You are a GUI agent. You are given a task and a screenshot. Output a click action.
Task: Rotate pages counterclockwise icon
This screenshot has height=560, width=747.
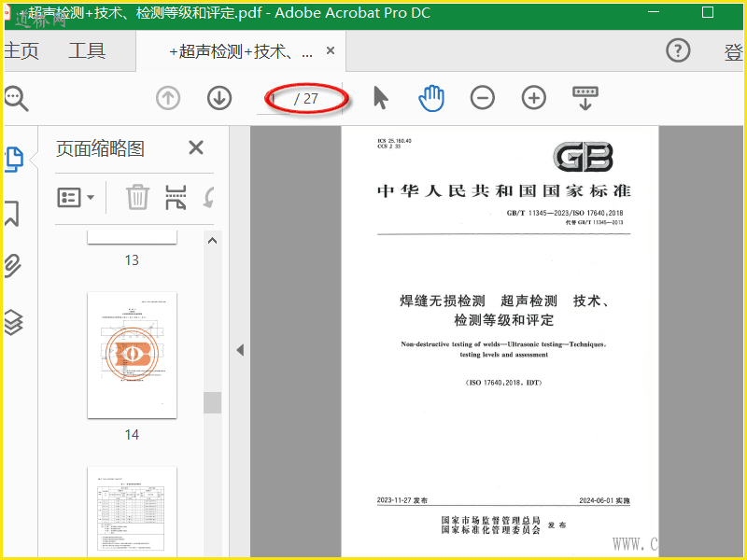click(x=208, y=197)
